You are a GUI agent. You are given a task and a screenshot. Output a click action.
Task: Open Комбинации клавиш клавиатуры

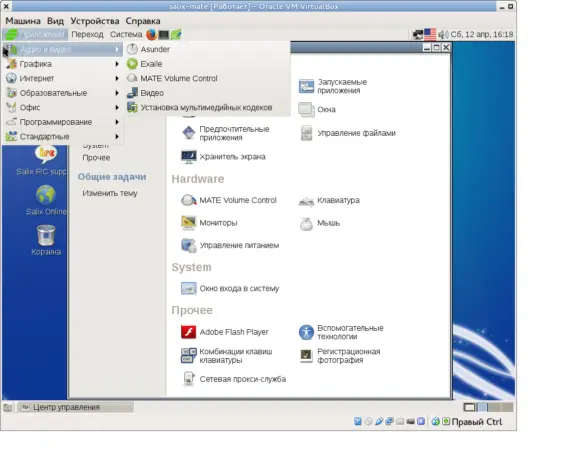(227, 356)
